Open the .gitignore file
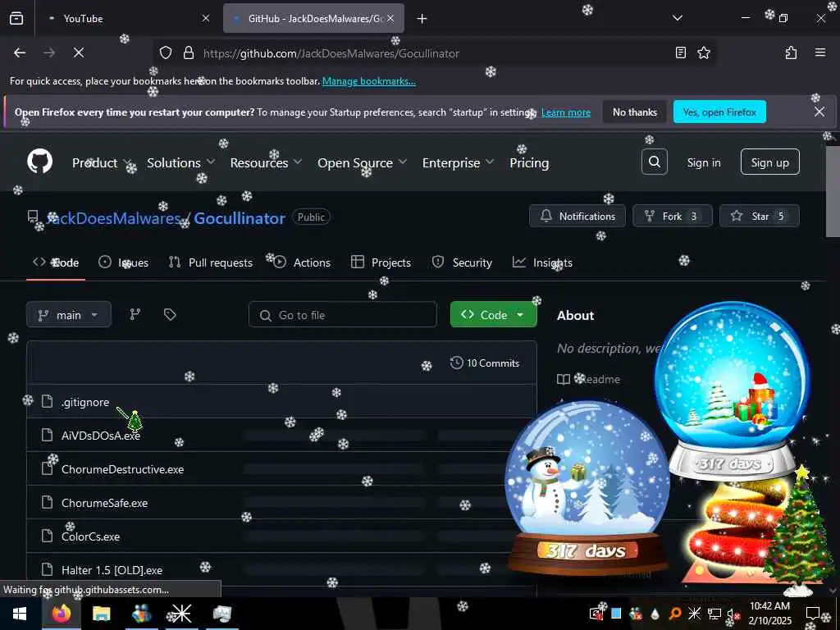 pyautogui.click(x=85, y=402)
